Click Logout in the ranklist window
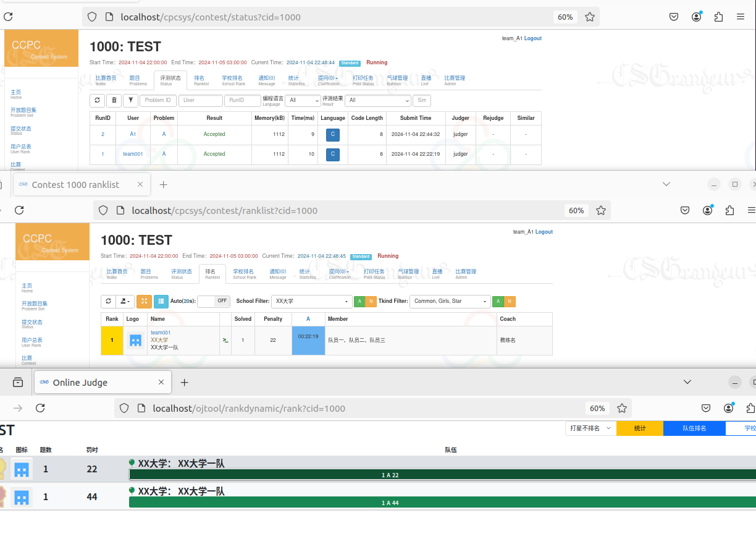The image size is (756, 536). click(544, 232)
